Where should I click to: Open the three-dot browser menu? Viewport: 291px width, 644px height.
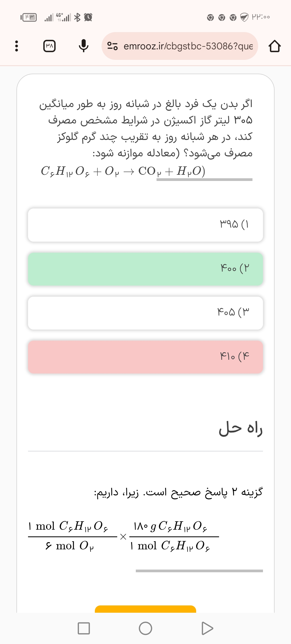point(17,46)
